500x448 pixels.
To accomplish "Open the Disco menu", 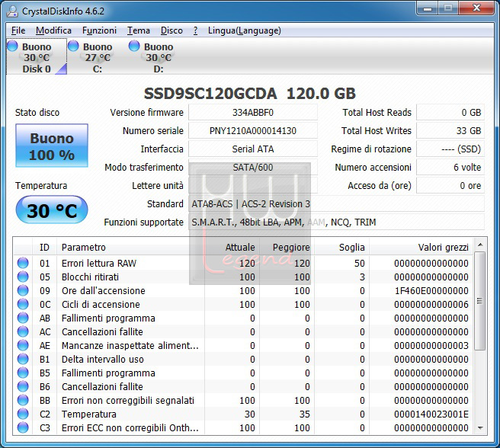I will [171, 30].
